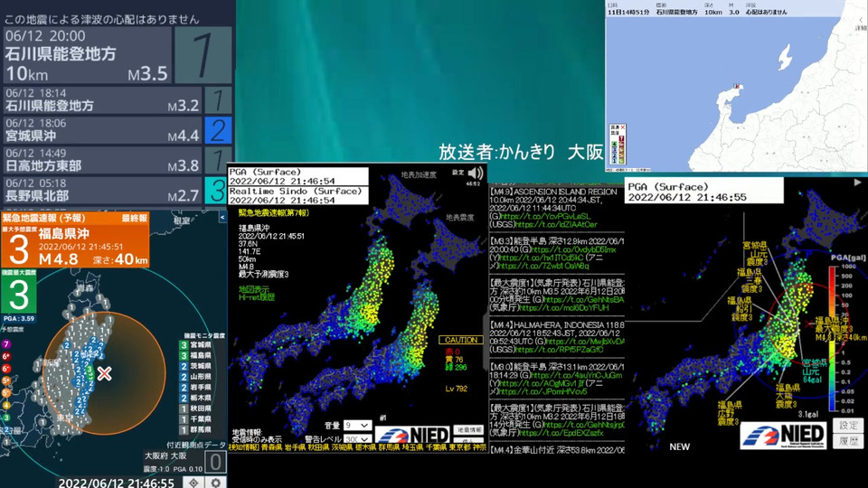Click the PGA[gal] color scale bar
The height and width of the screenshot is (488, 868).
tap(832, 339)
